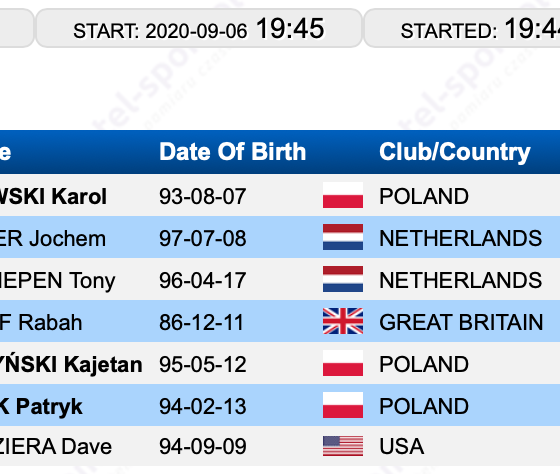Click the STARTED time box
The height and width of the screenshot is (474, 560).
click(x=462, y=29)
